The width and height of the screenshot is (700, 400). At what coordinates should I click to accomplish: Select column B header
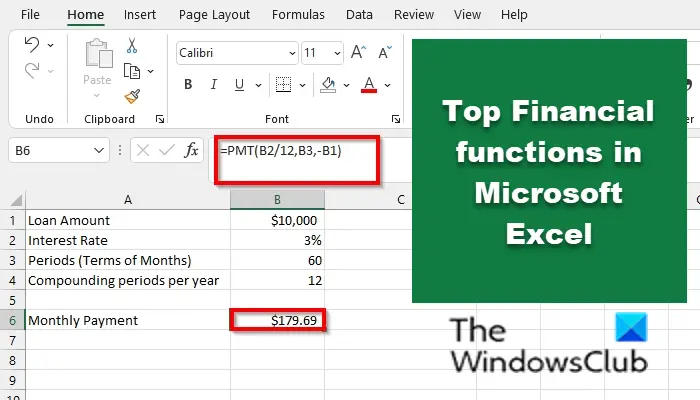[x=277, y=200]
